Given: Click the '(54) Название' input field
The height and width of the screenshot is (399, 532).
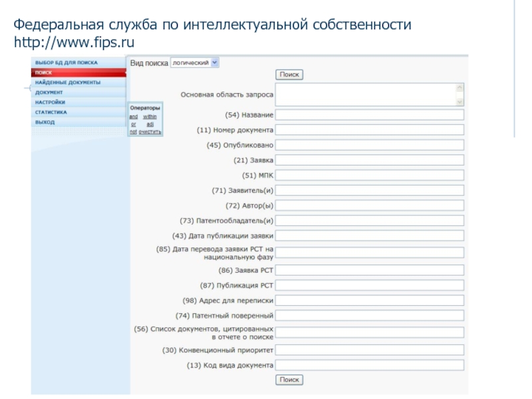Looking at the screenshot, I should point(370,114).
